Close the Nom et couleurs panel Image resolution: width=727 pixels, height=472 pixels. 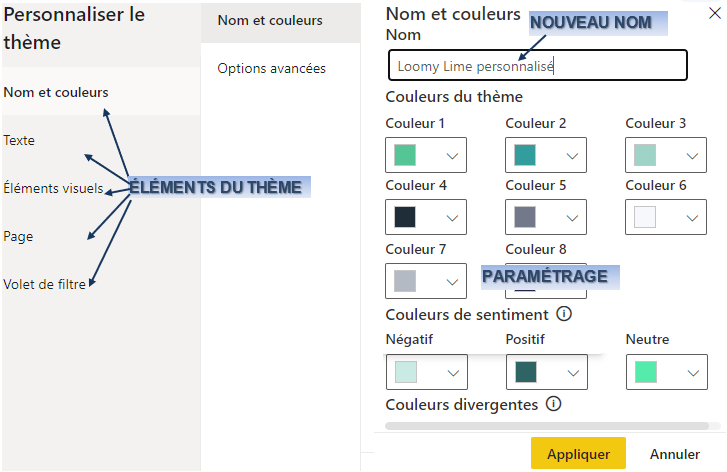coord(715,13)
